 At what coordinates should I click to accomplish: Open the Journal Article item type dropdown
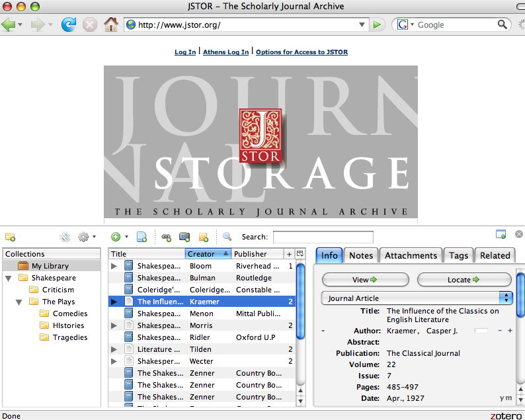point(417,298)
